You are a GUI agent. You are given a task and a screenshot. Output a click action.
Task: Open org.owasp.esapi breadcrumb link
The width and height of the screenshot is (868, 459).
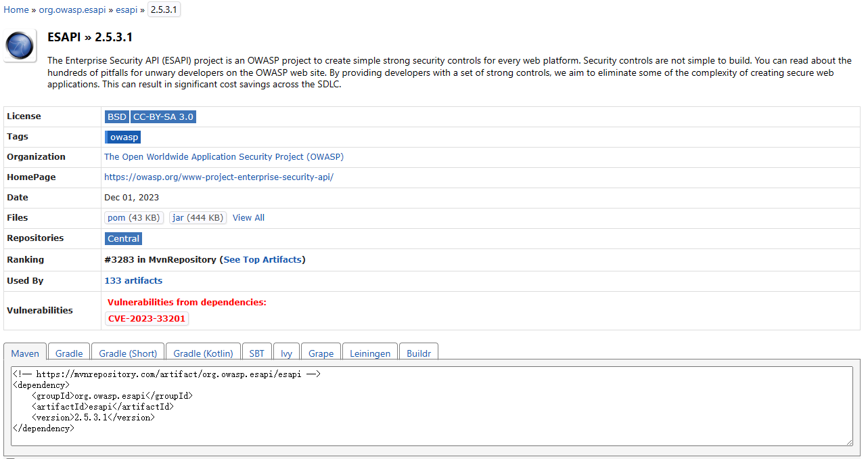[71, 9]
